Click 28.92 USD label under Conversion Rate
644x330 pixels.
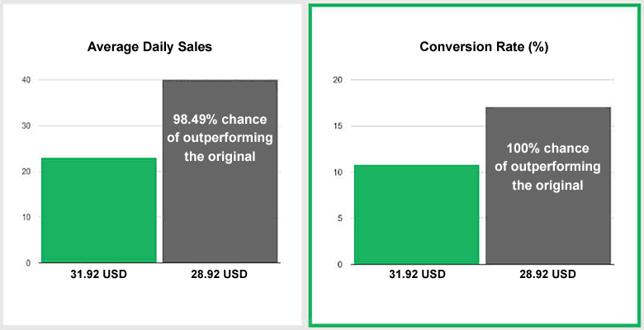pos(548,274)
